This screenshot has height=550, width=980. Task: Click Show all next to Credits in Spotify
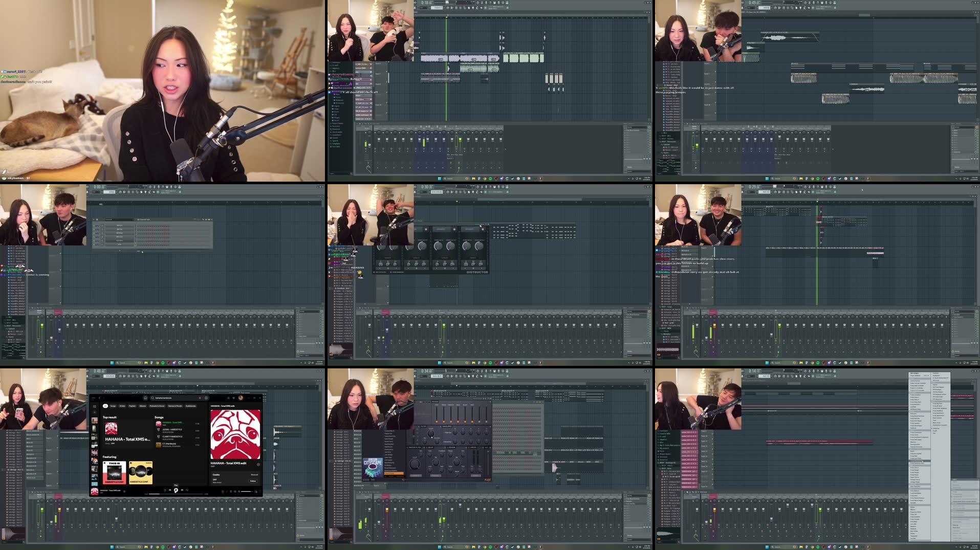(x=254, y=475)
